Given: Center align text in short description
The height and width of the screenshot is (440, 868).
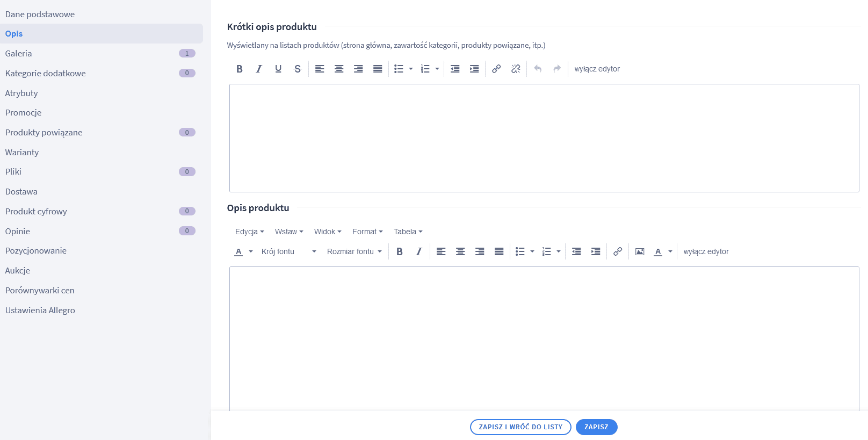Looking at the screenshot, I should 339,69.
